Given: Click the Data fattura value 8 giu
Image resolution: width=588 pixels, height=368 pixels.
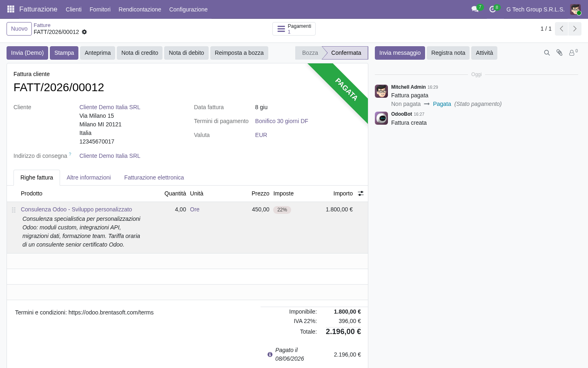Looking at the screenshot, I should point(261,107).
